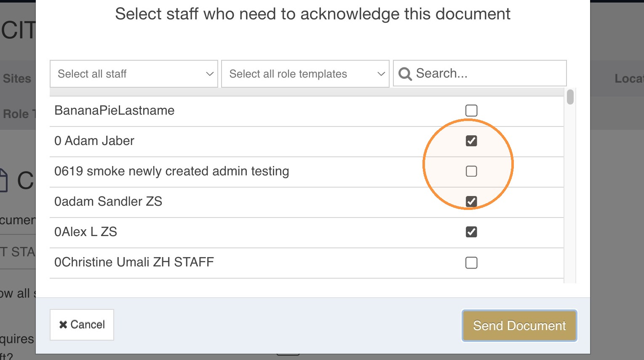Image resolution: width=644 pixels, height=360 pixels.
Task: Uncheck the 0Alex L ZS checkbox
Action: (471, 232)
